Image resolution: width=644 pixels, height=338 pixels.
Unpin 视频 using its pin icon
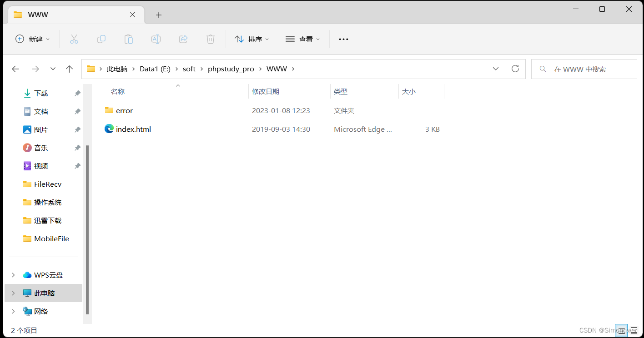coord(77,166)
